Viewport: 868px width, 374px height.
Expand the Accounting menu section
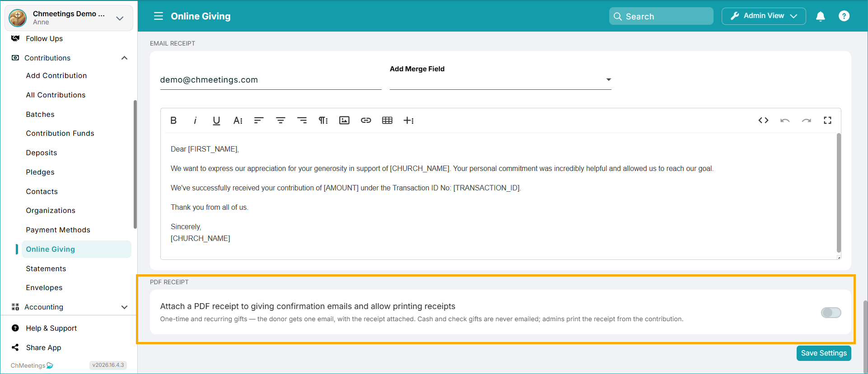(x=125, y=307)
